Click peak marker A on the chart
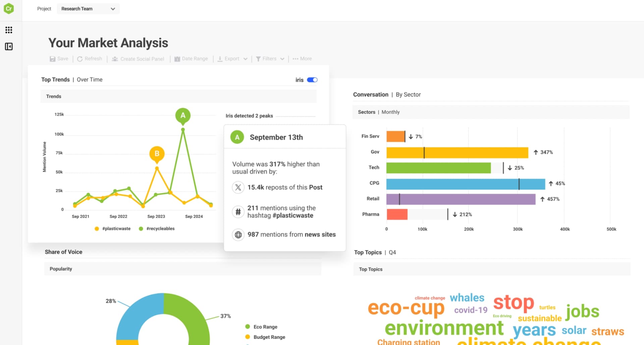This screenshot has width=644, height=345. pos(183,116)
